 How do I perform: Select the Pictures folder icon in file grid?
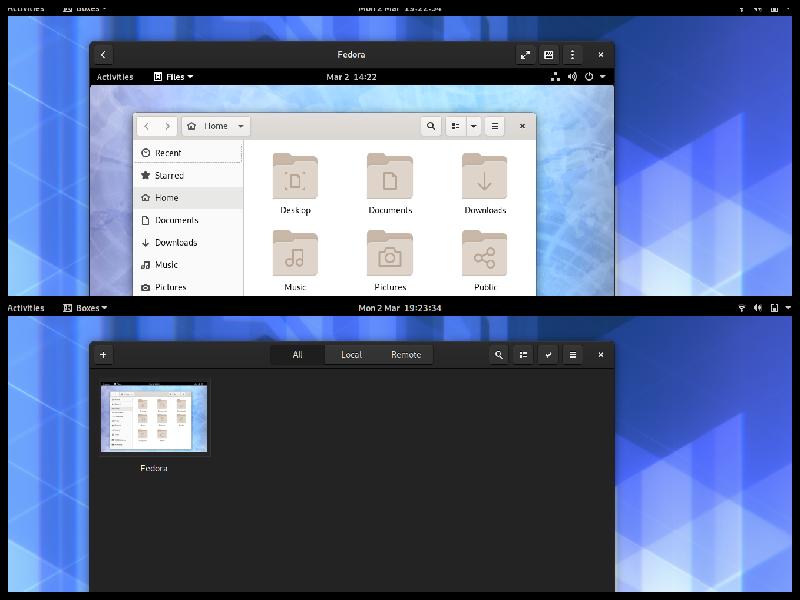[390, 253]
